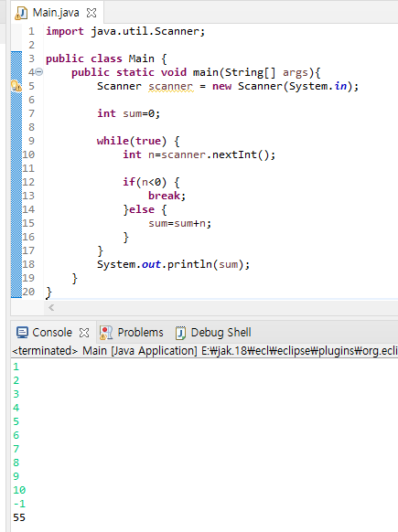
Task: Click line number 1 in the gutter
Action: click(31, 31)
